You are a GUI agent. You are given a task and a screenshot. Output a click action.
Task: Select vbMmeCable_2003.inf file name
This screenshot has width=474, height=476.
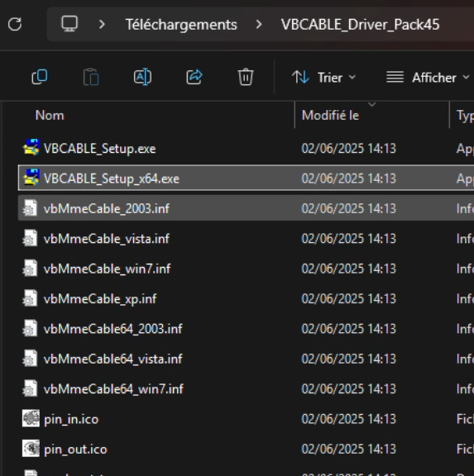[107, 208]
